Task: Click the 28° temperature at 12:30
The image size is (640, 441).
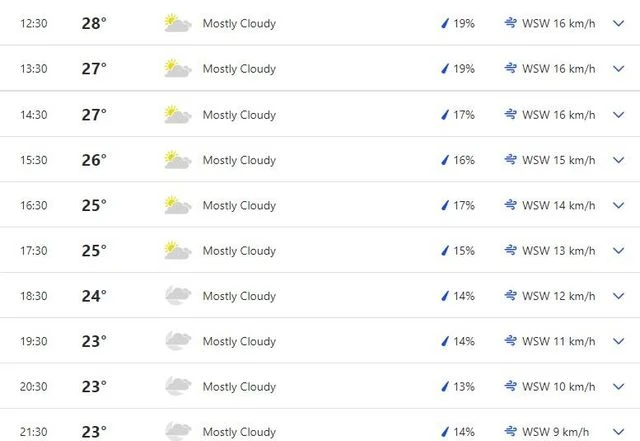Action: (x=93, y=23)
